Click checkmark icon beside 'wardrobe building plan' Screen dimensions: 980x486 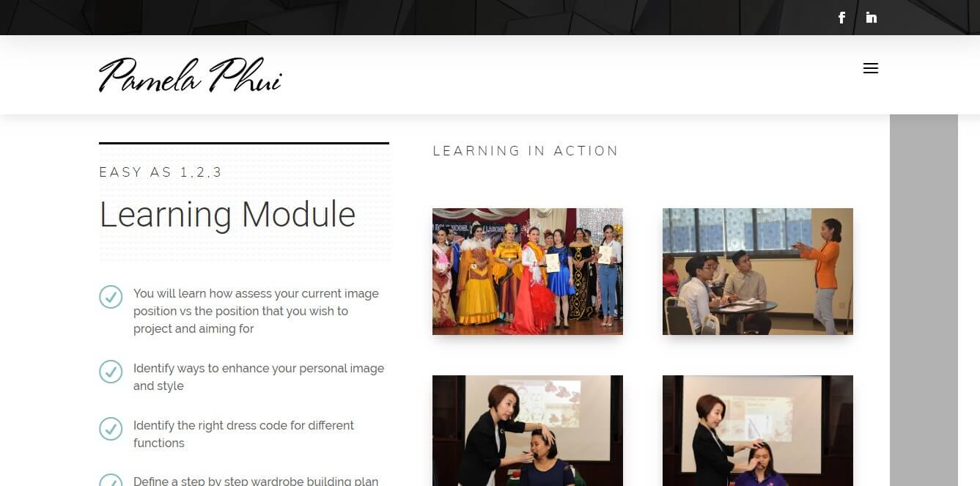coord(111,480)
